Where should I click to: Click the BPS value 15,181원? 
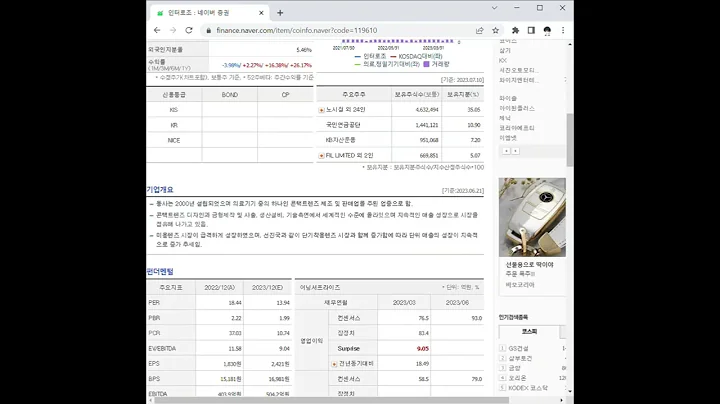(231, 379)
